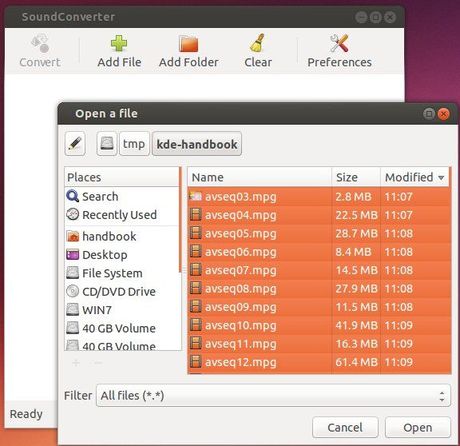The height and width of the screenshot is (446, 460).
Task: Click Cancel in the Open a file dialog
Action: pyautogui.click(x=345, y=427)
